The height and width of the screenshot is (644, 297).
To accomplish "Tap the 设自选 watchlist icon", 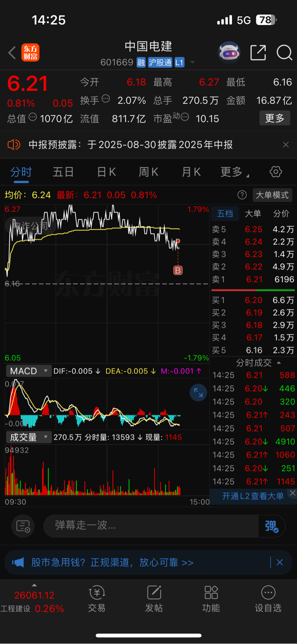I will click(x=268, y=599).
